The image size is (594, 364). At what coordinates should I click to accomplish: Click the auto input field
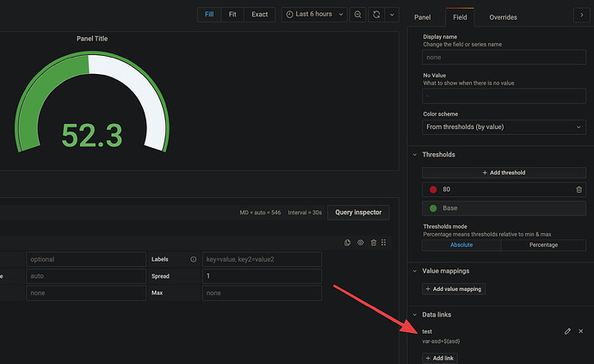[x=86, y=276]
